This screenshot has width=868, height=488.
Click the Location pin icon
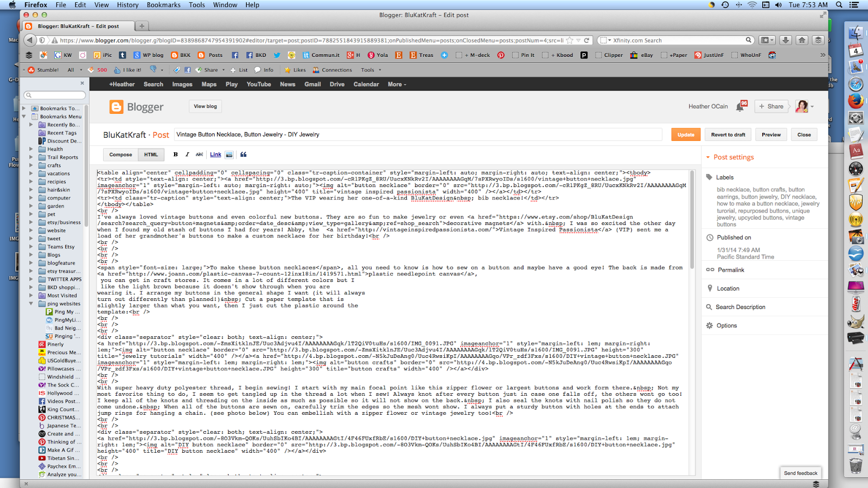coord(710,288)
